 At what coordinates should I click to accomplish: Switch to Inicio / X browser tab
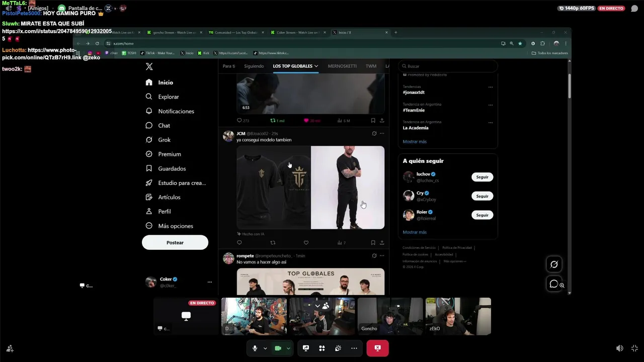click(360, 32)
